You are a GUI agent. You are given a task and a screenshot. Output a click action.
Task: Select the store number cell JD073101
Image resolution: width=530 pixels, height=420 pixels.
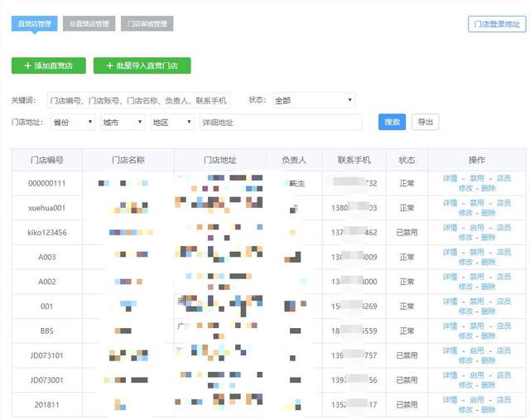click(47, 355)
